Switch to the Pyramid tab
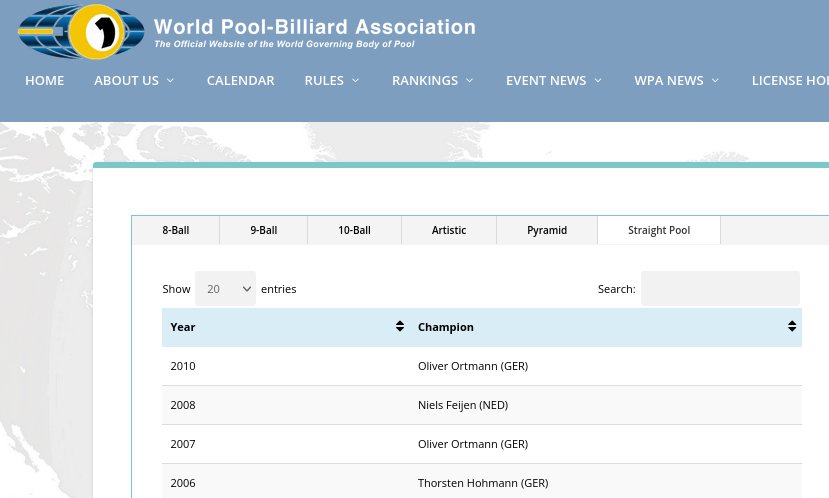 [x=547, y=230]
